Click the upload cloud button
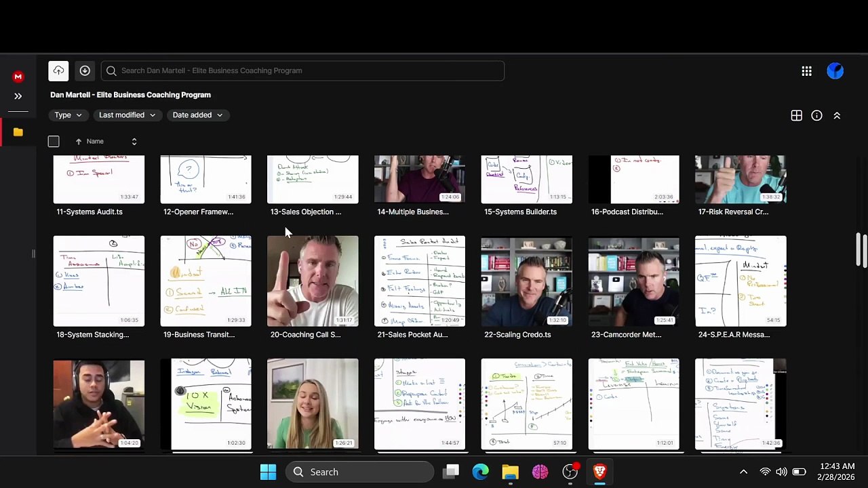This screenshot has width=868, height=488. click(x=58, y=70)
